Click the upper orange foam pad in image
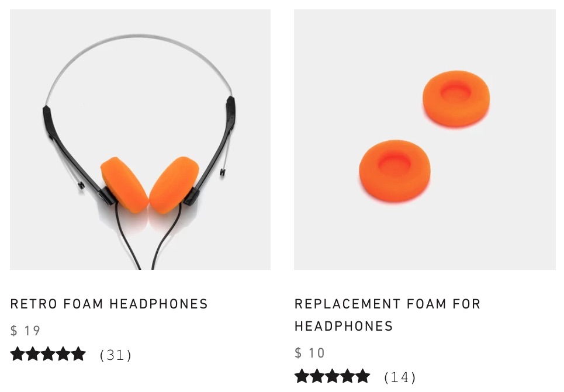 pyautogui.click(x=456, y=98)
